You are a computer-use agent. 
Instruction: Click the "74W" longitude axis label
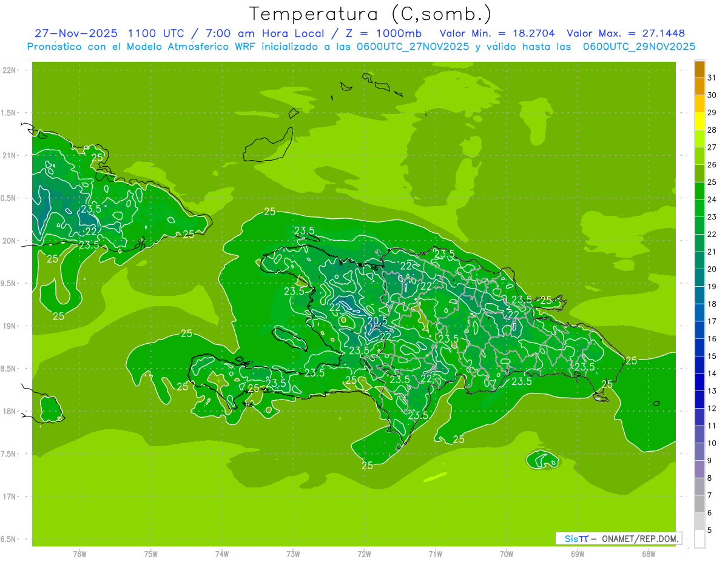[222, 554]
